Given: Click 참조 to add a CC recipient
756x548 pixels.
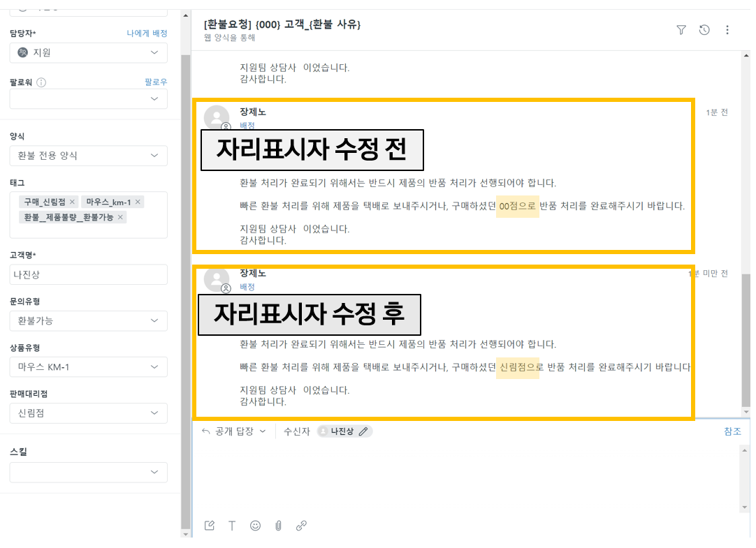Looking at the screenshot, I should pyautogui.click(x=732, y=431).
